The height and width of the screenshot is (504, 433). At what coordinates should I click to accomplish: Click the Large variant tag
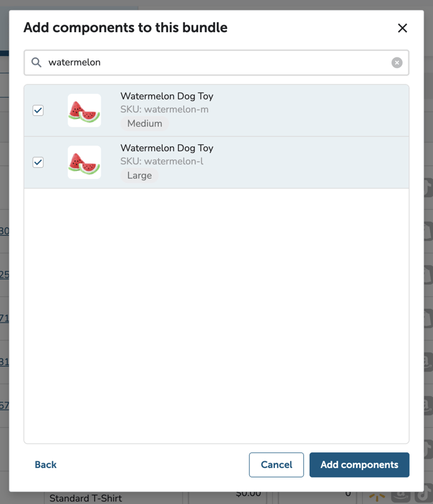coord(140,176)
